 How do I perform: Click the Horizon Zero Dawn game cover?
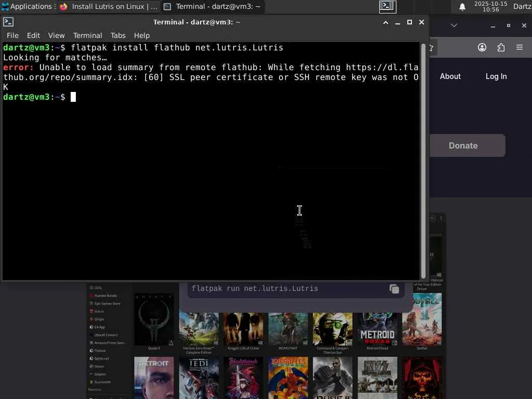tap(199, 329)
